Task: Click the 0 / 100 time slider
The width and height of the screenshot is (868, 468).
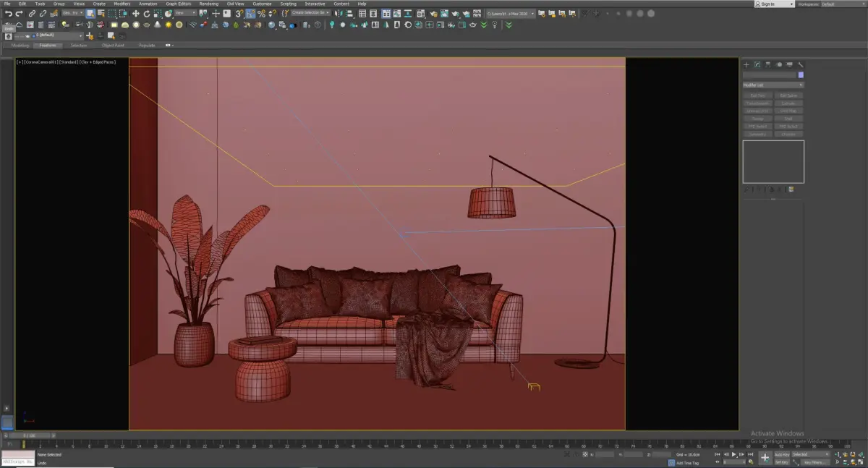Action: (x=29, y=435)
